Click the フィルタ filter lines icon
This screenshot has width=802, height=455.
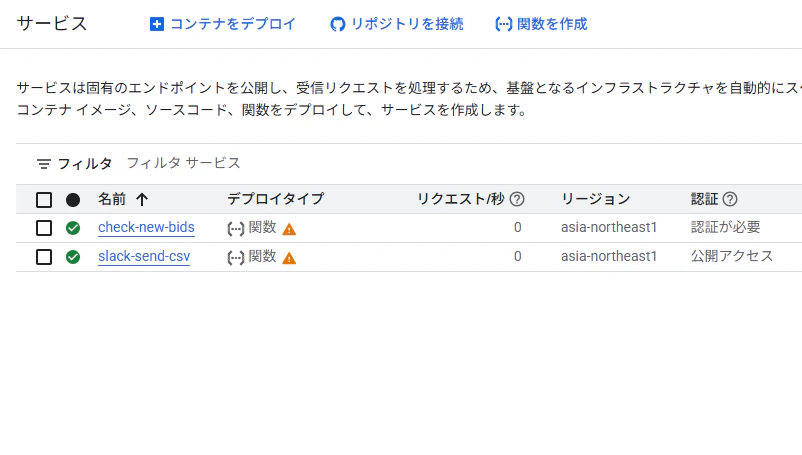point(44,164)
